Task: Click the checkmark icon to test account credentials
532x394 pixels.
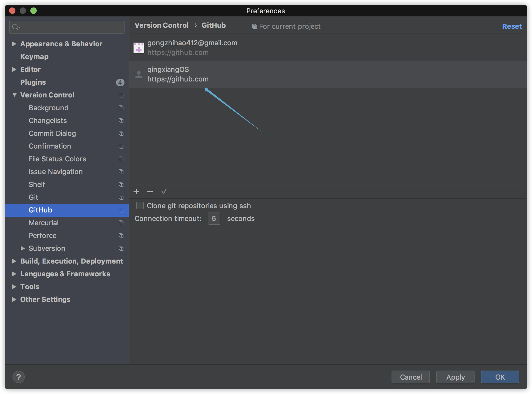Action: point(164,192)
